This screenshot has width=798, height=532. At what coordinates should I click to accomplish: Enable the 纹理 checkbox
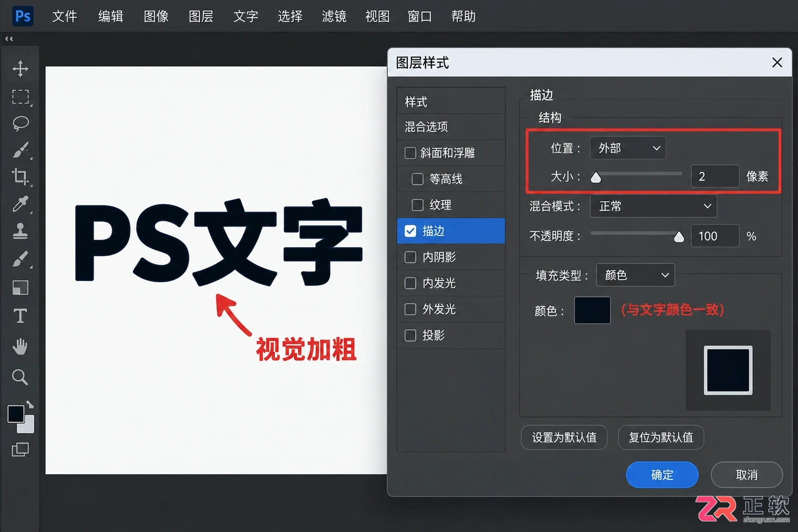(418, 205)
